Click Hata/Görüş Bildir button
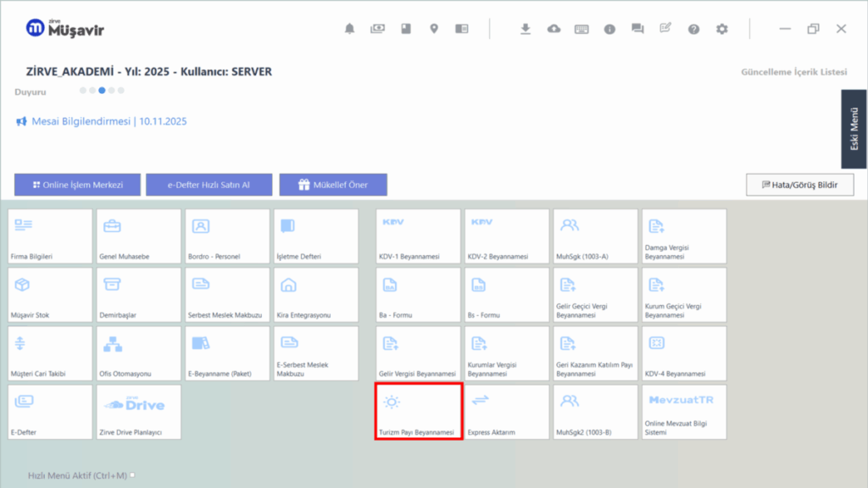The image size is (868, 488). click(x=799, y=185)
